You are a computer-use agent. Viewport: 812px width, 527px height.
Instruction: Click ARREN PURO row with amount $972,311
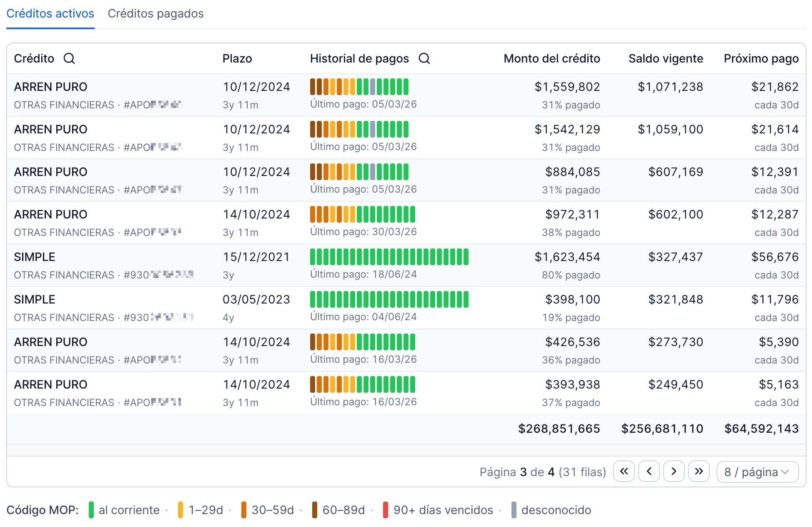(406, 223)
